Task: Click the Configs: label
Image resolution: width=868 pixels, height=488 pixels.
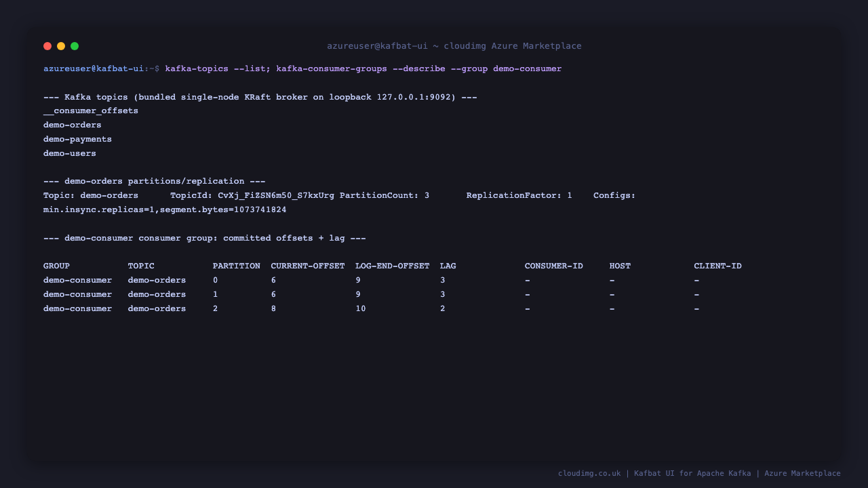Action: click(614, 196)
